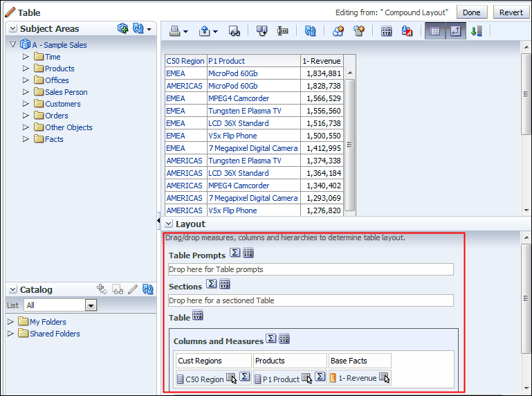This screenshot has width=532, height=396.
Task: Collapse the Layout pane
Action: pyautogui.click(x=169, y=224)
